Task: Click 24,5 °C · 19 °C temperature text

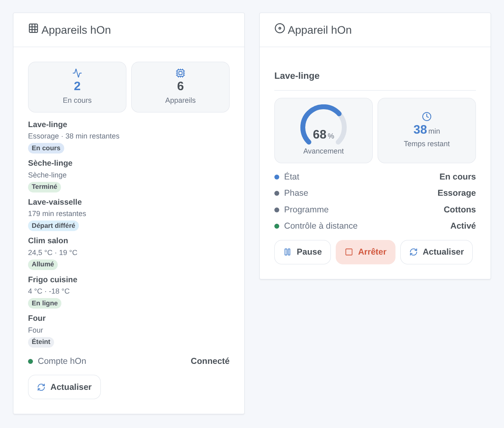Action: point(52,253)
